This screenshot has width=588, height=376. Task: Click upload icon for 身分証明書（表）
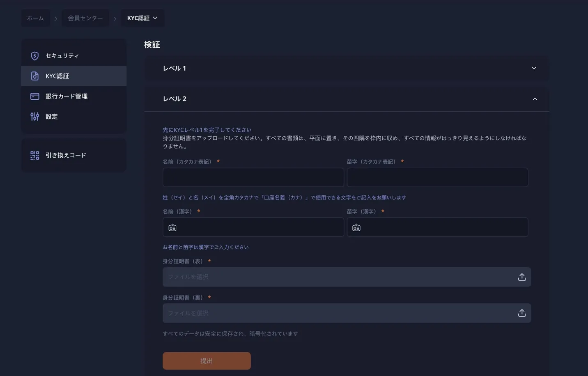click(x=521, y=276)
